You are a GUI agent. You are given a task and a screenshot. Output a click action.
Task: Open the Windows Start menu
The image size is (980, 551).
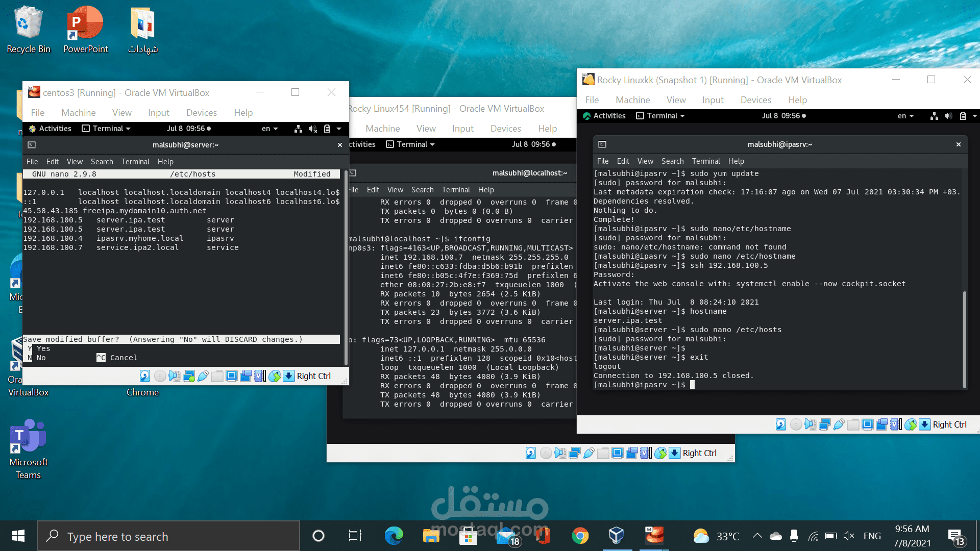tap(18, 536)
